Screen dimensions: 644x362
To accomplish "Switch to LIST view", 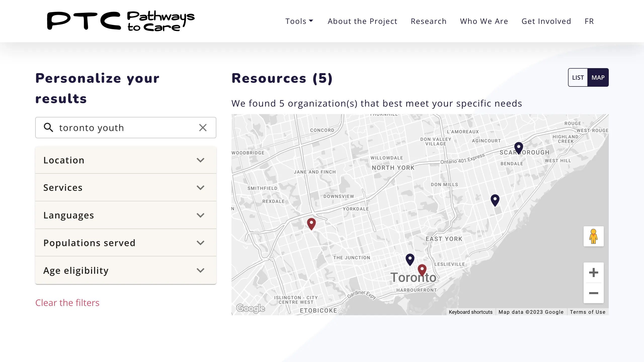I will (x=578, y=77).
